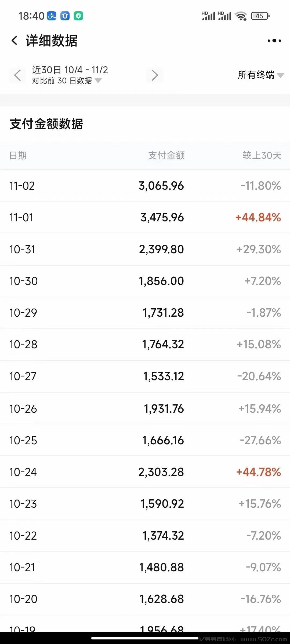Go to next date period arrow
This screenshot has width=290, height=644.
(x=155, y=75)
